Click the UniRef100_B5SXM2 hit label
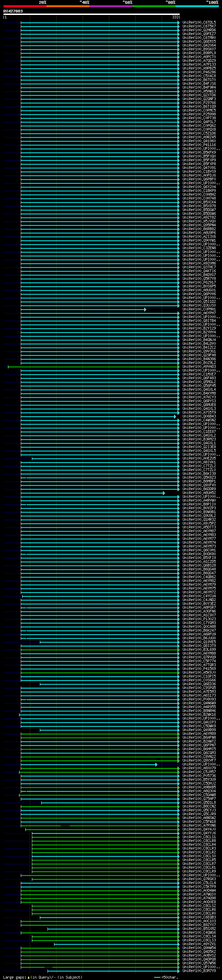 199,929
